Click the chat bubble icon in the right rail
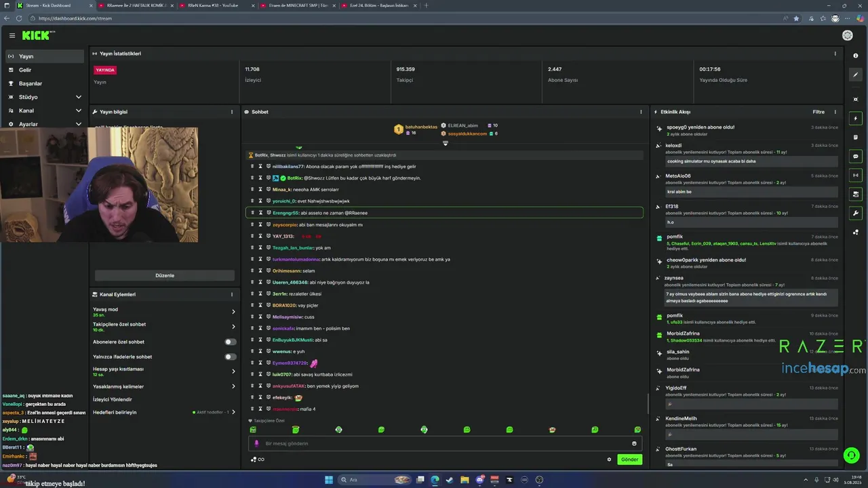 click(856, 156)
